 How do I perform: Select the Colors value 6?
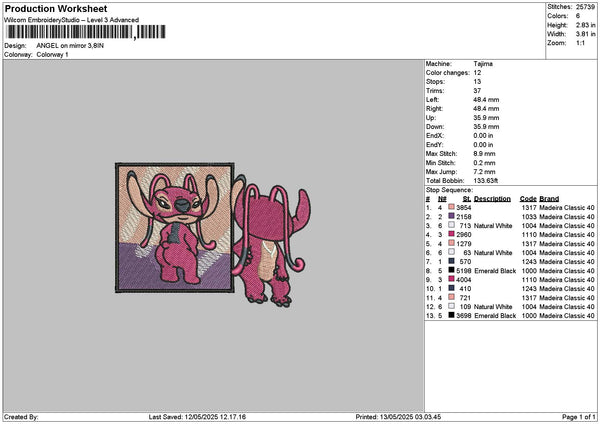(x=578, y=16)
